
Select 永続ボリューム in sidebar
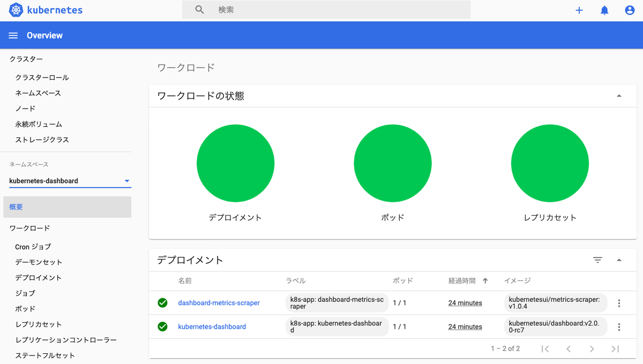click(x=39, y=124)
